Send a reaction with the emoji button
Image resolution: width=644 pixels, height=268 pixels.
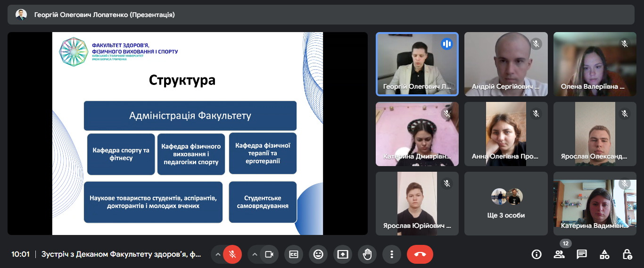(x=318, y=254)
